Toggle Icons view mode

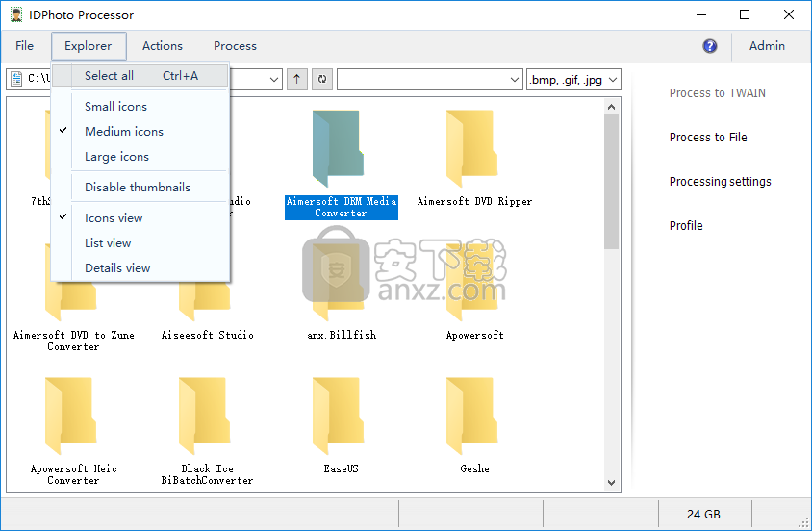point(140,218)
